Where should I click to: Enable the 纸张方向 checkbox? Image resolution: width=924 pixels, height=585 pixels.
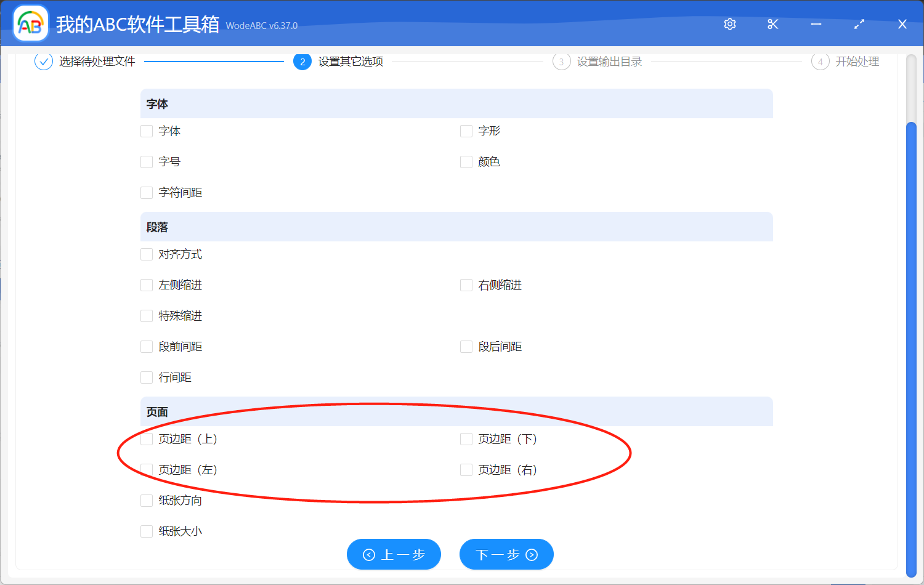[146, 500]
